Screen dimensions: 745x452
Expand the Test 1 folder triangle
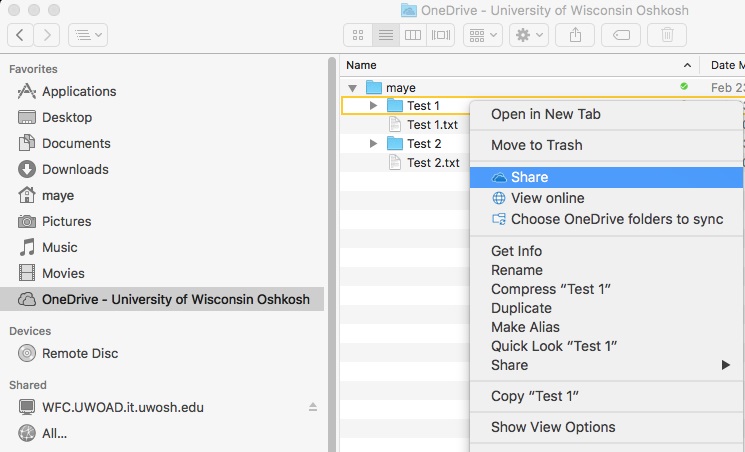(373, 106)
